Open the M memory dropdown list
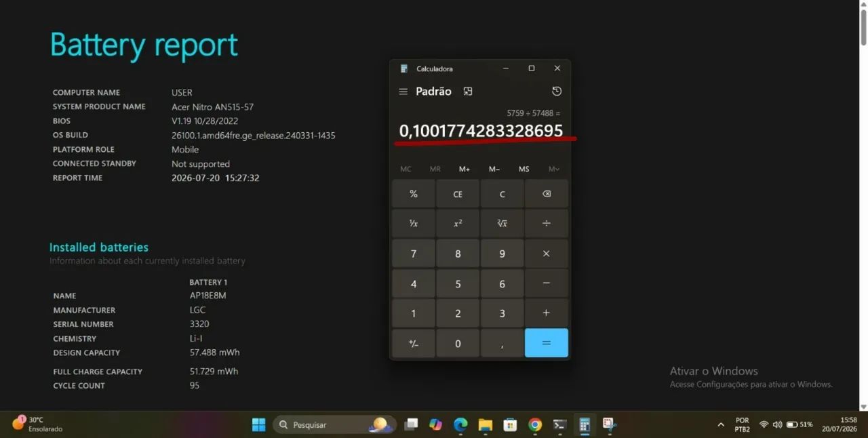Image resolution: width=868 pixels, height=438 pixels. pyautogui.click(x=554, y=169)
